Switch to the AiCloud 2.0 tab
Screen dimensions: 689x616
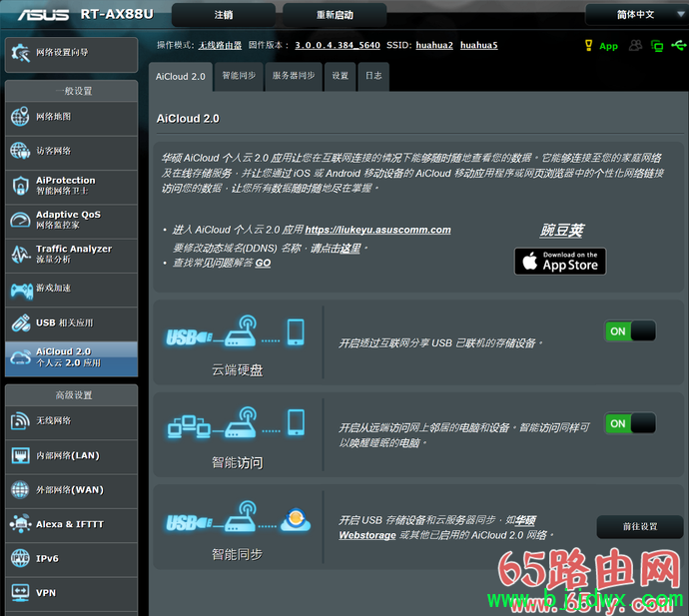coord(181,77)
